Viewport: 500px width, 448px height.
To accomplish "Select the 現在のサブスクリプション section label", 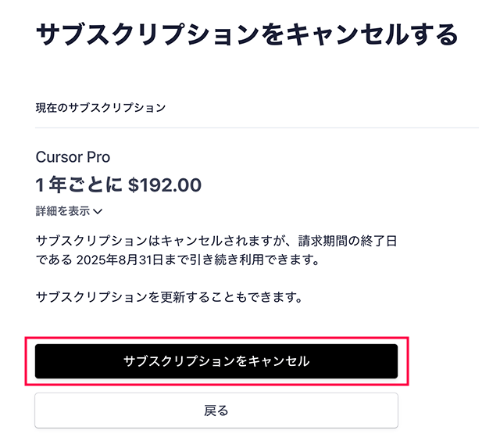I will point(101,108).
